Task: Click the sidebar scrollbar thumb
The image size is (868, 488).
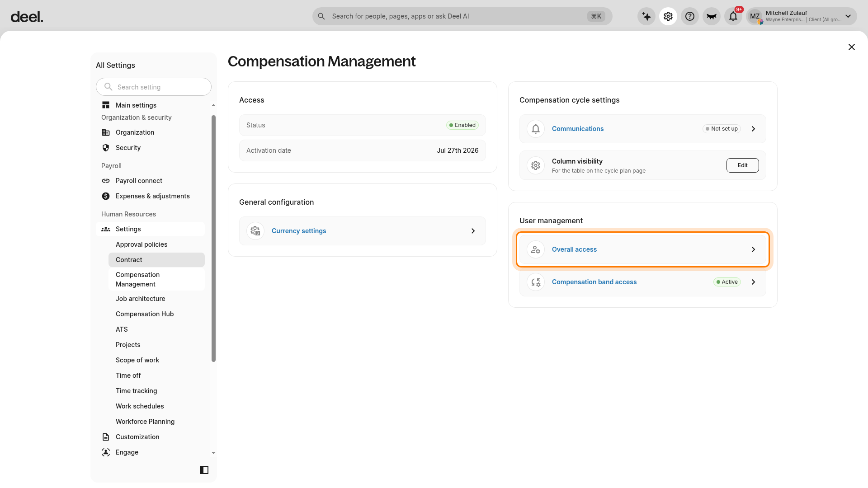Action: click(x=213, y=239)
